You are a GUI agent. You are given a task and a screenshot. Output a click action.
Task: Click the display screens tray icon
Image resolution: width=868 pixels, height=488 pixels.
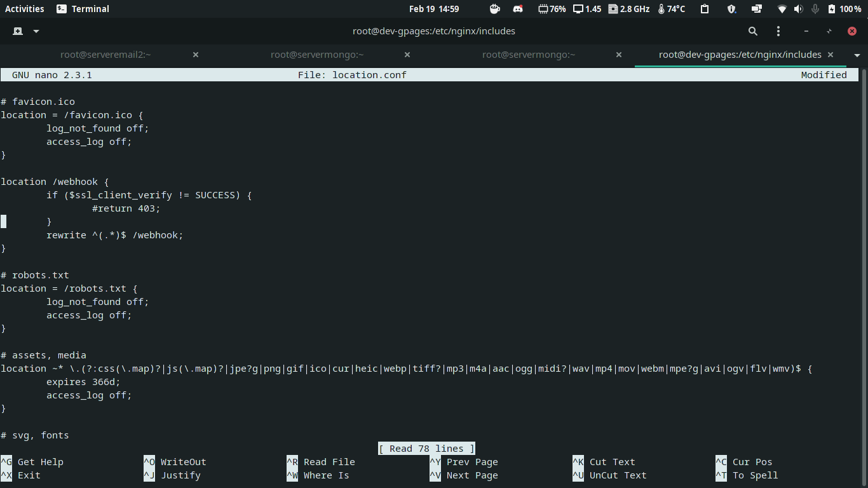coord(756,9)
